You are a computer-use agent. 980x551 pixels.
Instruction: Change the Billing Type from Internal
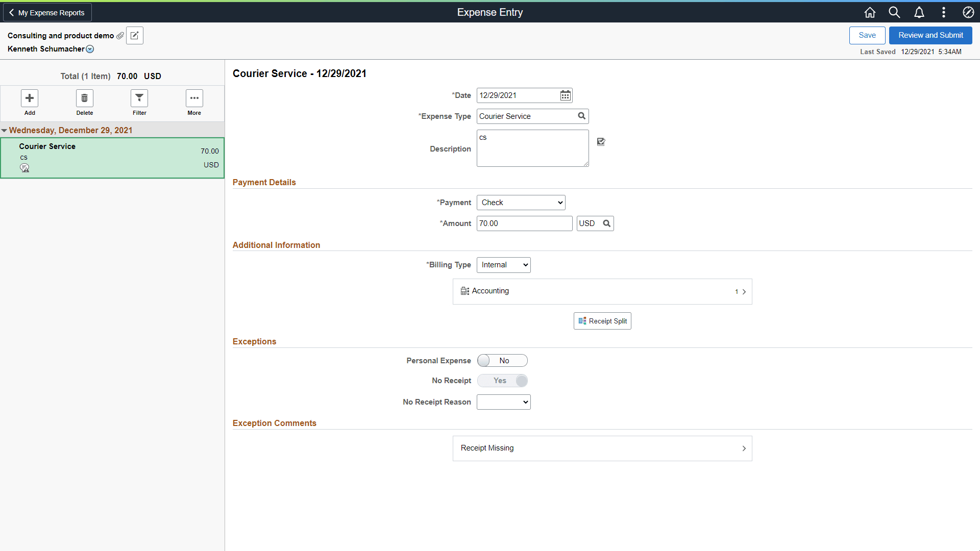tap(503, 265)
